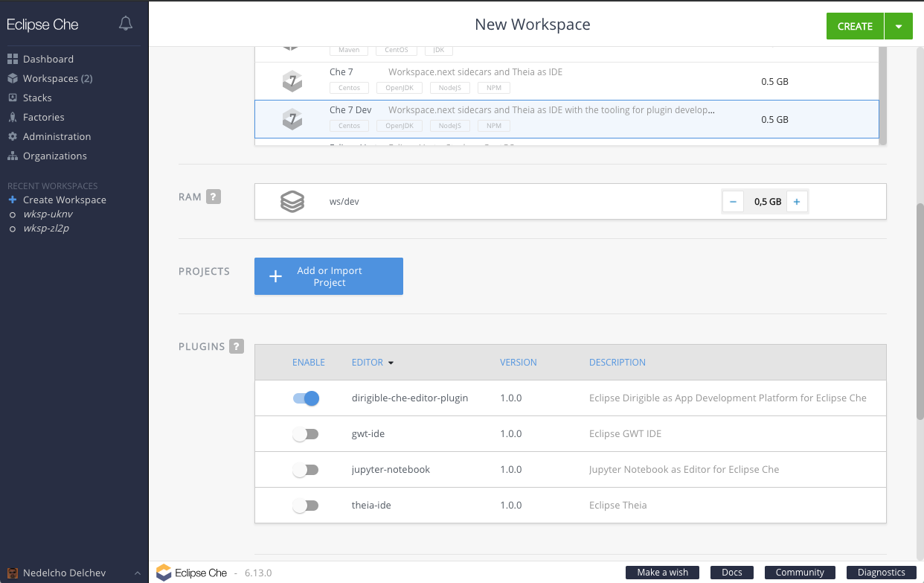The height and width of the screenshot is (583, 924).
Task: Select the Che 7 Dev stack row
Action: 566,119
